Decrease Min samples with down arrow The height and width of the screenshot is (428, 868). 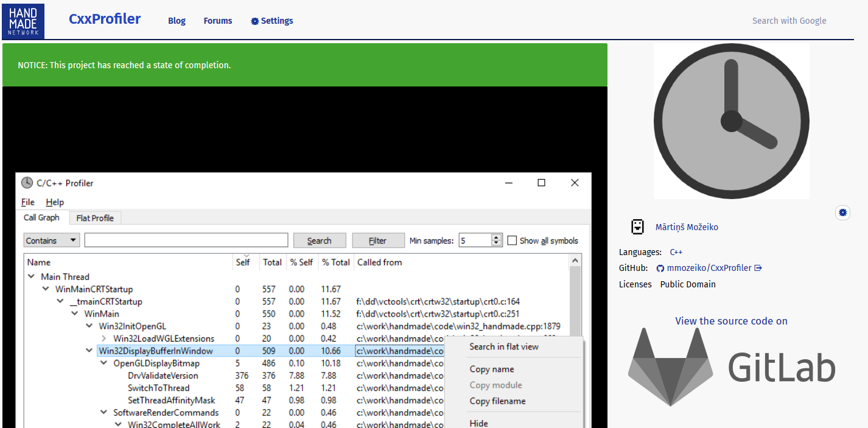point(497,244)
